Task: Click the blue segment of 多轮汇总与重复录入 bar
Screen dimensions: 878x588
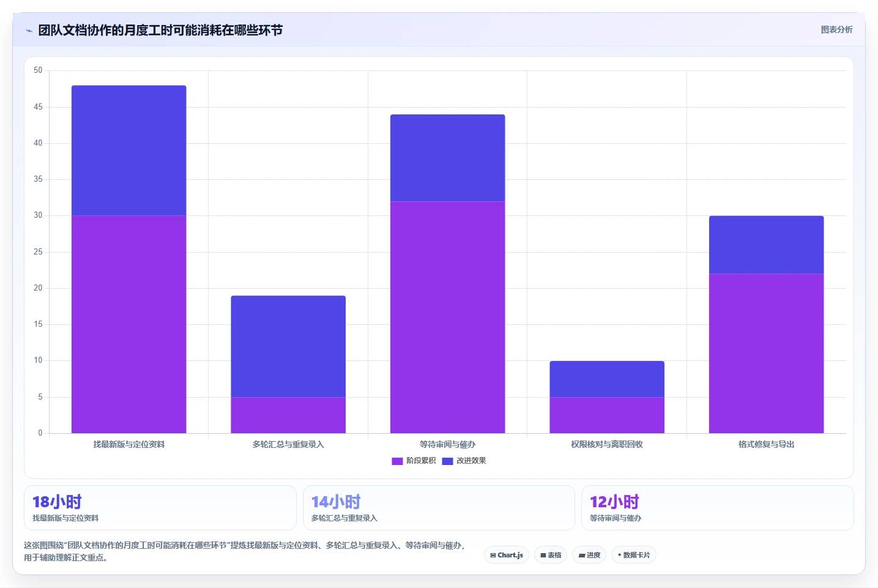Action: (288, 346)
